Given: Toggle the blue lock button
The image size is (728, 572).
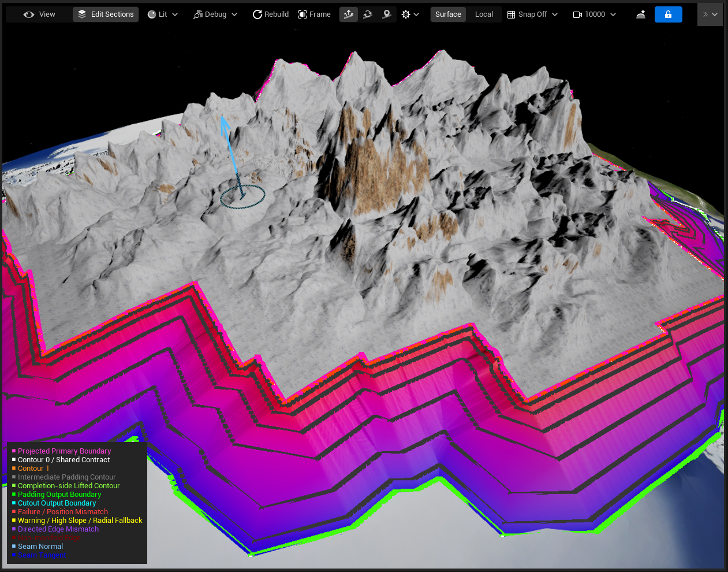Looking at the screenshot, I should (669, 14).
